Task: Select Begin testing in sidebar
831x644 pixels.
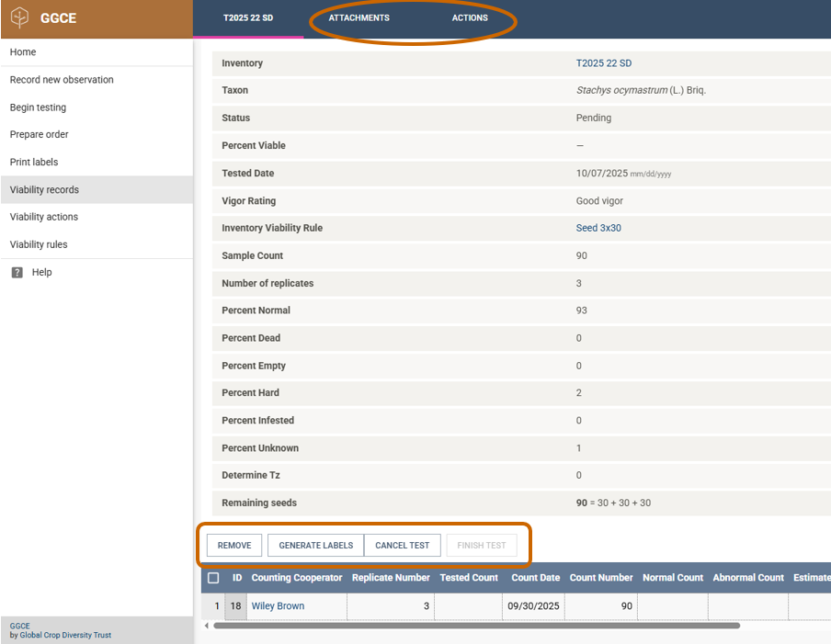Action: point(38,107)
